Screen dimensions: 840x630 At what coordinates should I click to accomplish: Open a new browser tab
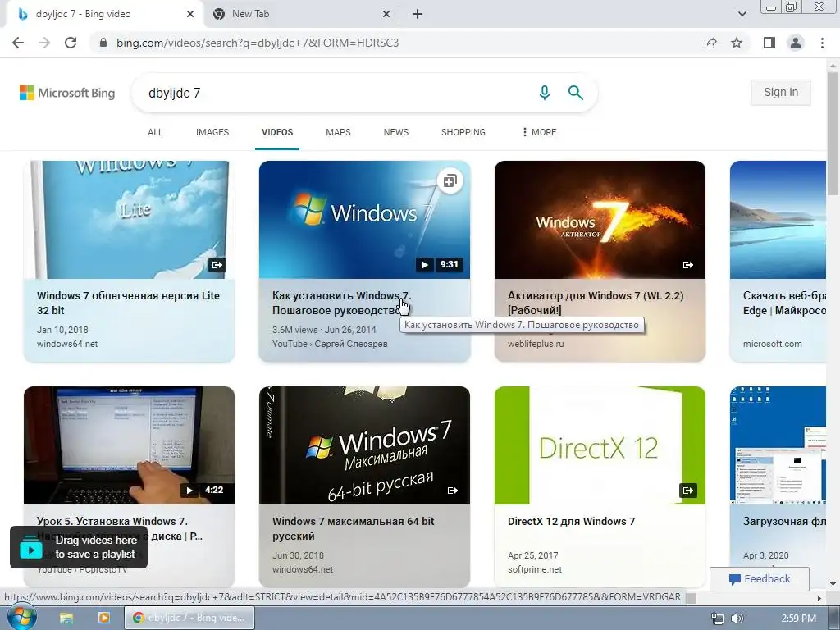(x=418, y=14)
